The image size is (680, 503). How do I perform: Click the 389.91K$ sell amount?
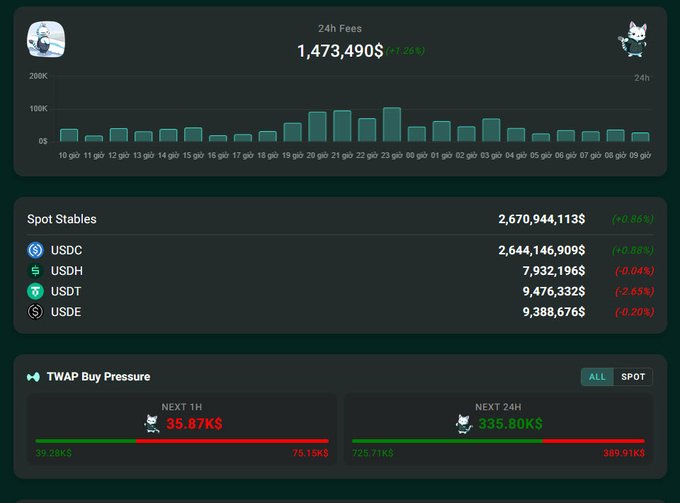[x=624, y=453]
